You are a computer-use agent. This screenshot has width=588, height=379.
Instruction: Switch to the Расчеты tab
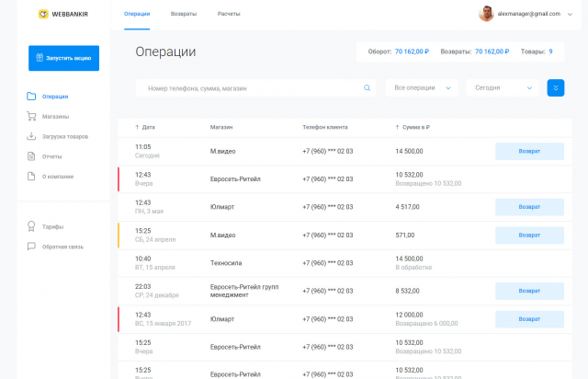click(x=229, y=14)
